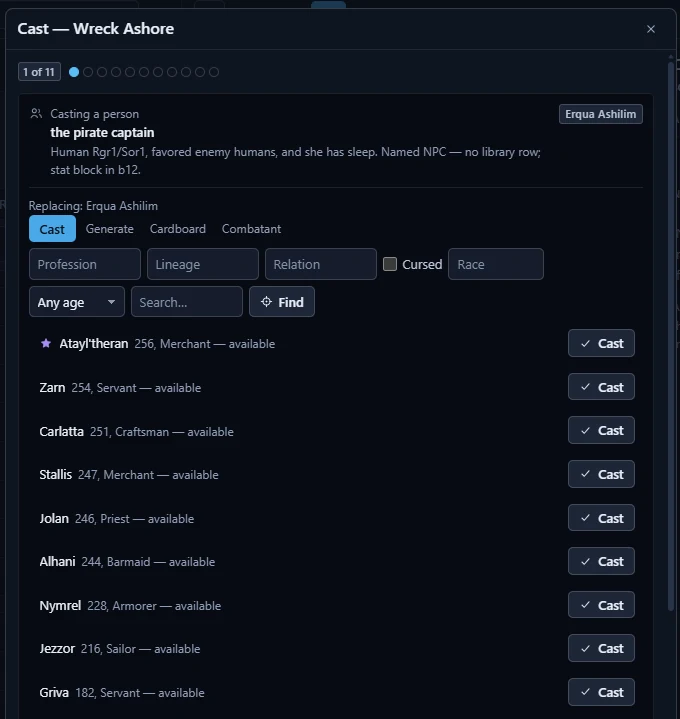Go to the second step dot indicator
This screenshot has height=719, width=680.
tap(88, 72)
